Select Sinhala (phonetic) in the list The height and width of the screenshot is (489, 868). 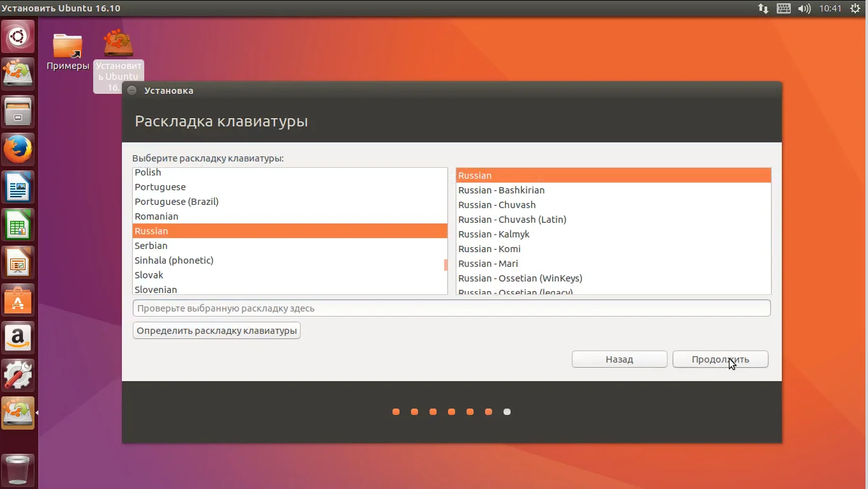tap(290, 260)
